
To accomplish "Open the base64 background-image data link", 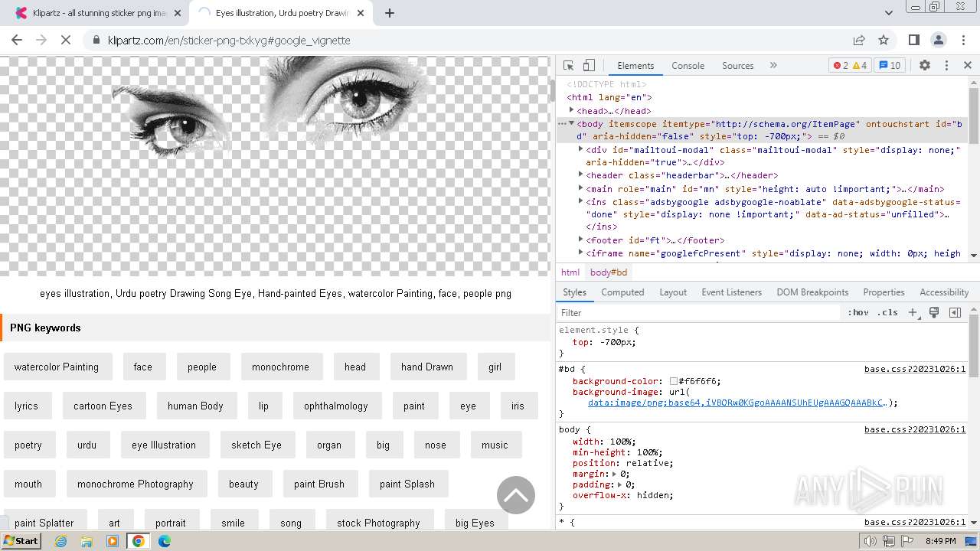I will (737, 403).
